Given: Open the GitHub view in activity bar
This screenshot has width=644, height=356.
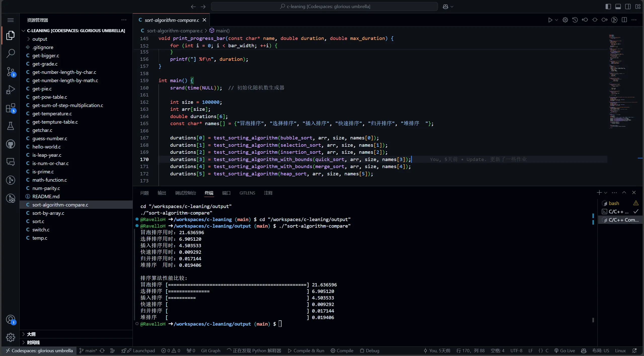Looking at the screenshot, I should tap(10, 144).
